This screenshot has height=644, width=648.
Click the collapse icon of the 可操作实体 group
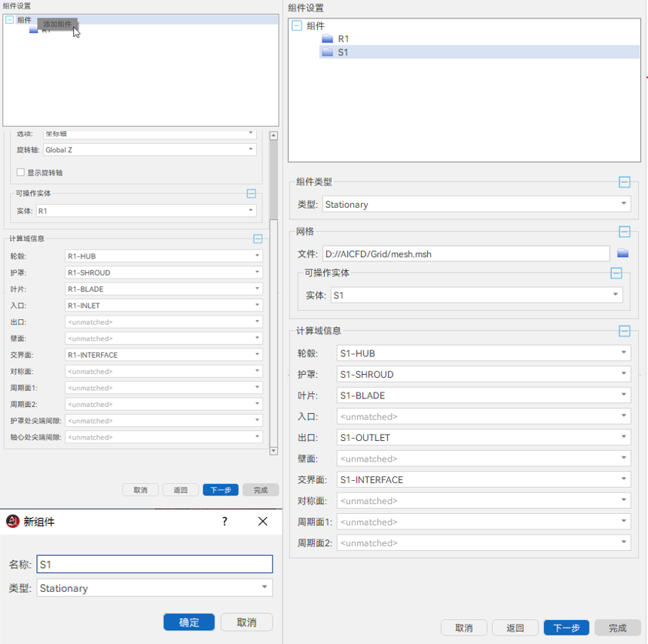coord(616,272)
